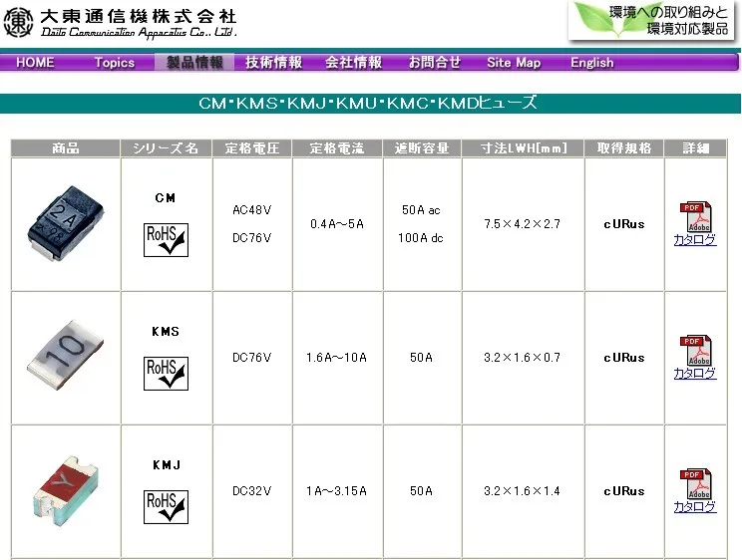Click the KMS fuse product photo

(65, 355)
